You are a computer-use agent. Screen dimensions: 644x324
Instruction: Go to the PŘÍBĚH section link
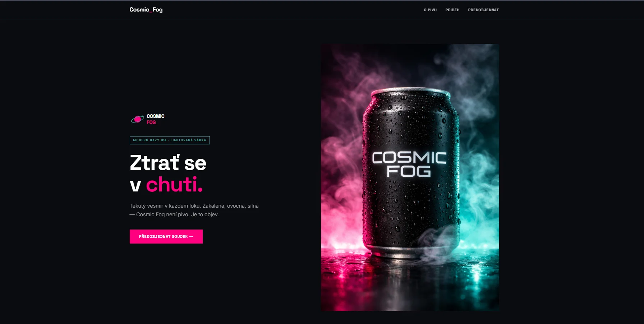click(x=452, y=10)
